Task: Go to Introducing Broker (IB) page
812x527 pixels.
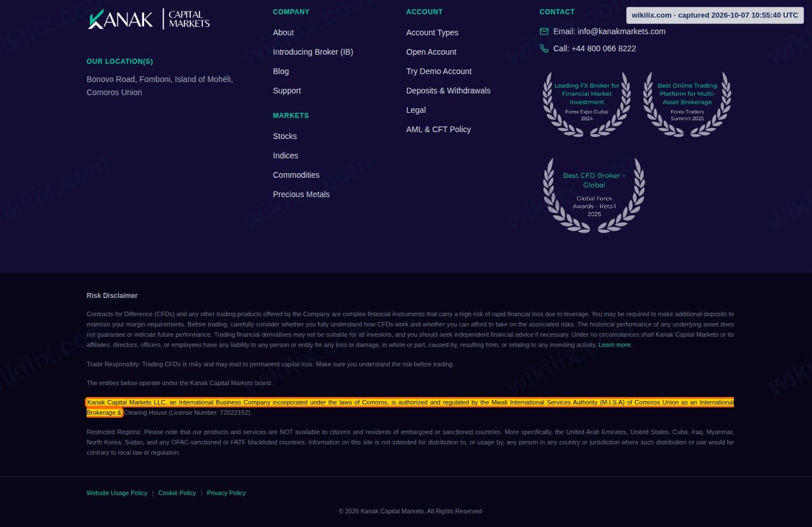Action: pyautogui.click(x=313, y=52)
